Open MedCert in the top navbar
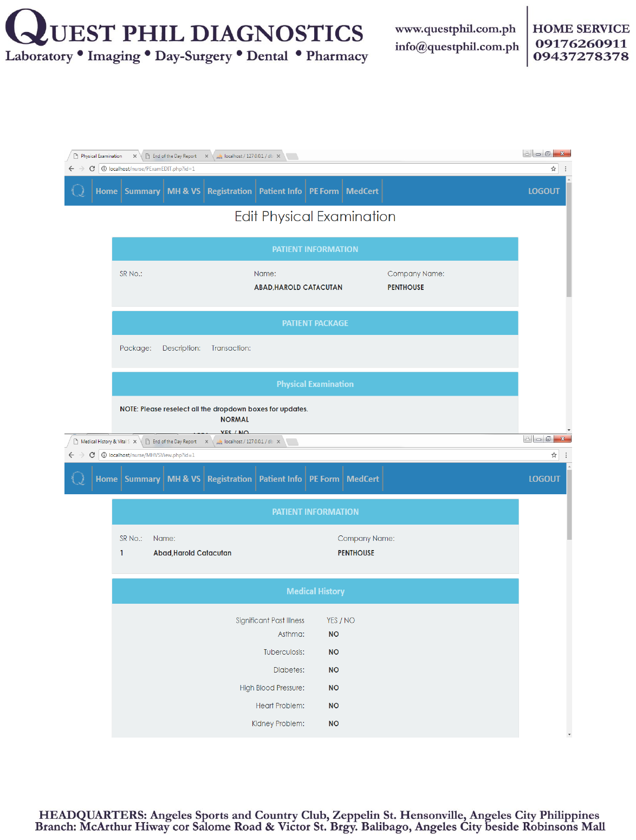This screenshot has height=840, width=636. pos(362,191)
